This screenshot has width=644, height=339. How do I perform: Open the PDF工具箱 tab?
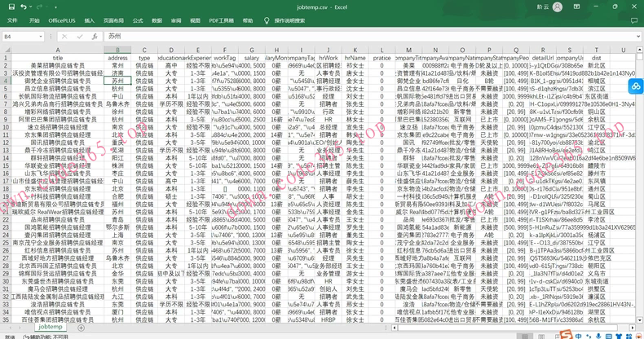pos(222,20)
